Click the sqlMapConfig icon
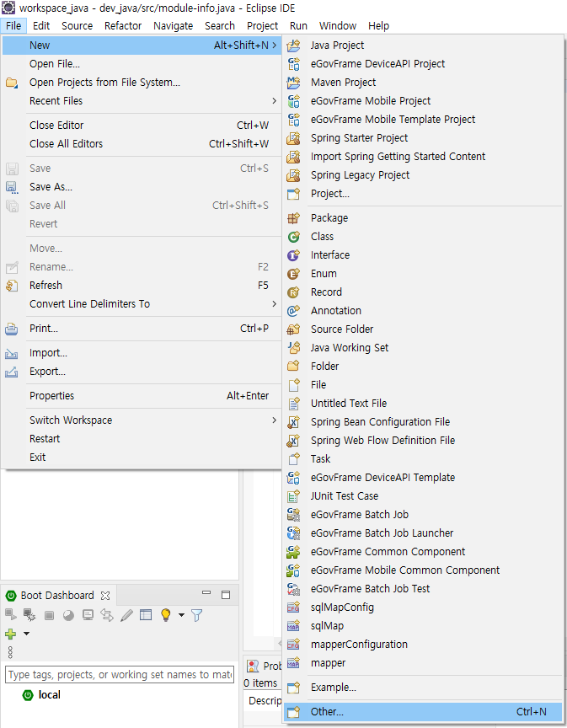The height and width of the screenshot is (728, 567). (x=293, y=608)
